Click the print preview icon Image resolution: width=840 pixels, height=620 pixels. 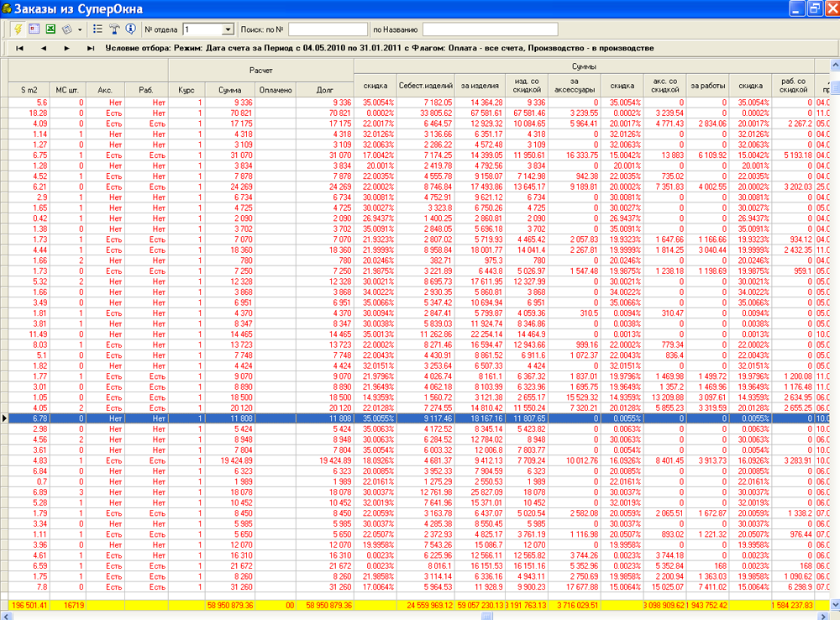pyautogui.click(x=66, y=29)
